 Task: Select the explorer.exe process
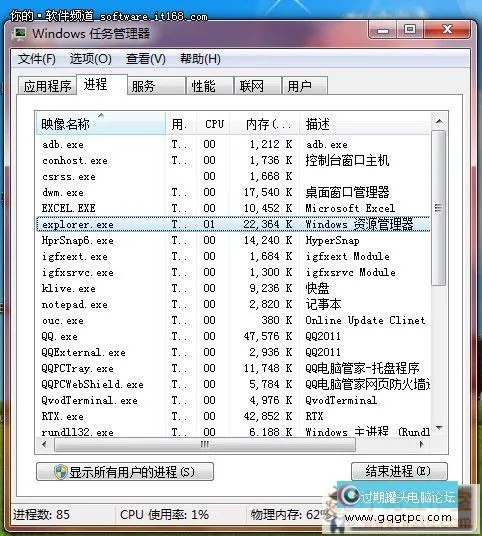click(x=233, y=224)
